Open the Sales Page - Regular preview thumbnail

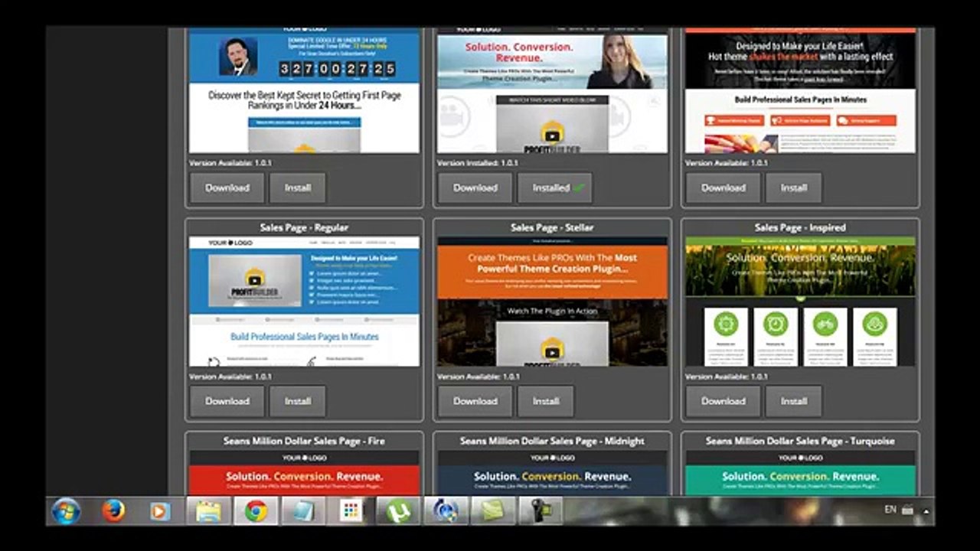pyautogui.click(x=304, y=302)
